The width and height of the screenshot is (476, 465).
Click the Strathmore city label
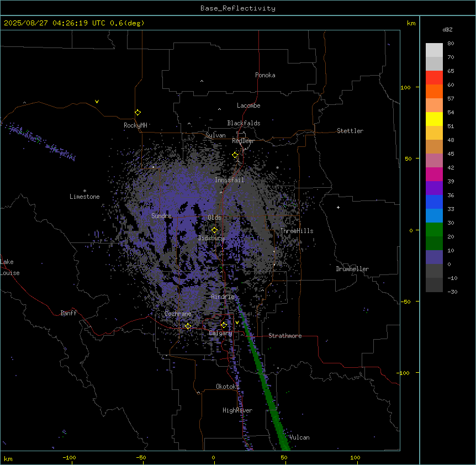coord(285,336)
